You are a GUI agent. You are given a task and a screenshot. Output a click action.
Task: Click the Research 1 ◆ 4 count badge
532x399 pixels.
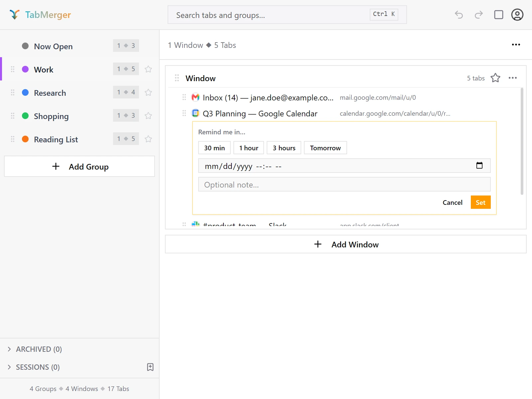[x=126, y=92]
